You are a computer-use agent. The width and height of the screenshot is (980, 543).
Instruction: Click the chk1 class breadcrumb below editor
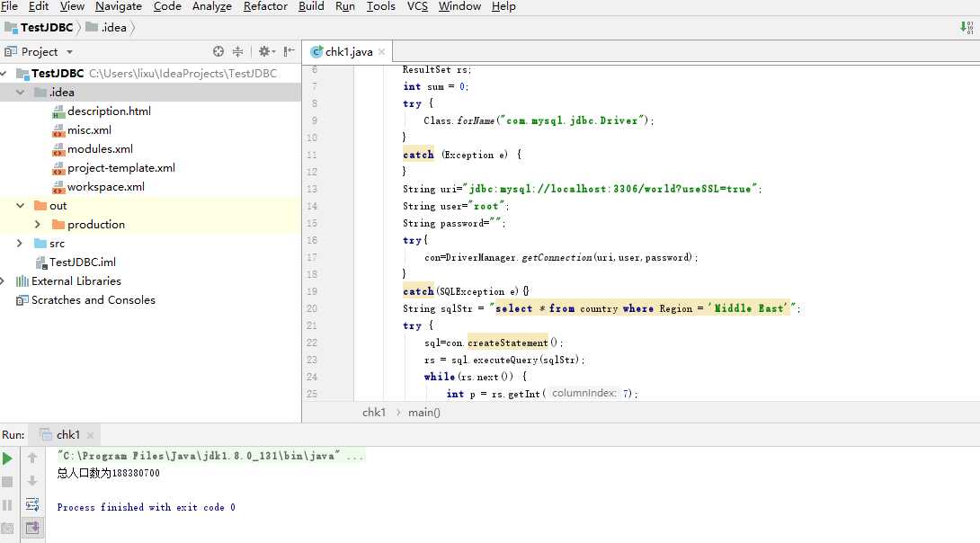click(x=374, y=413)
